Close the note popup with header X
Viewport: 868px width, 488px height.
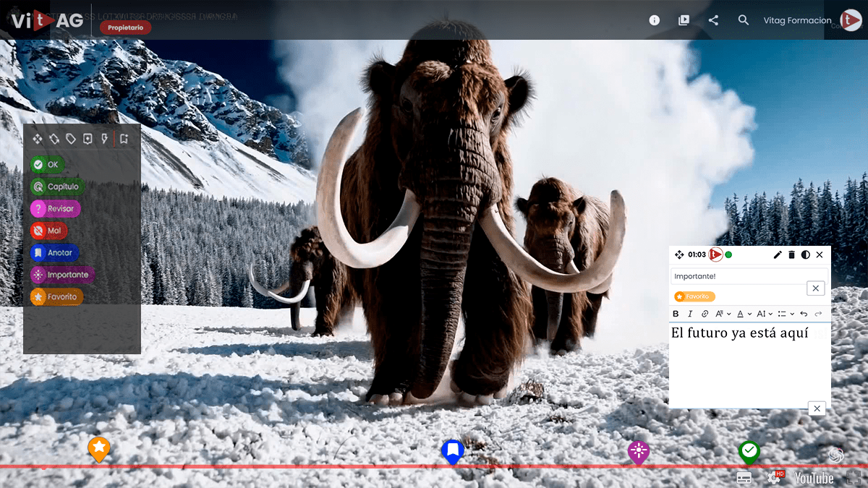click(820, 254)
